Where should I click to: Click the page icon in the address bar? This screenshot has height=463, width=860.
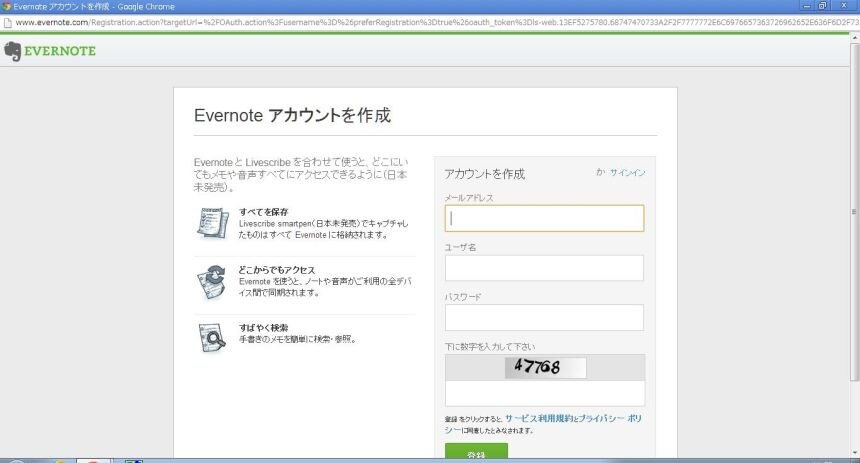coord(8,22)
